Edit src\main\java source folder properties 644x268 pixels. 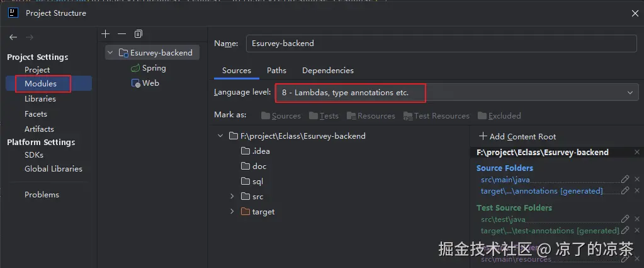[x=625, y=179]
